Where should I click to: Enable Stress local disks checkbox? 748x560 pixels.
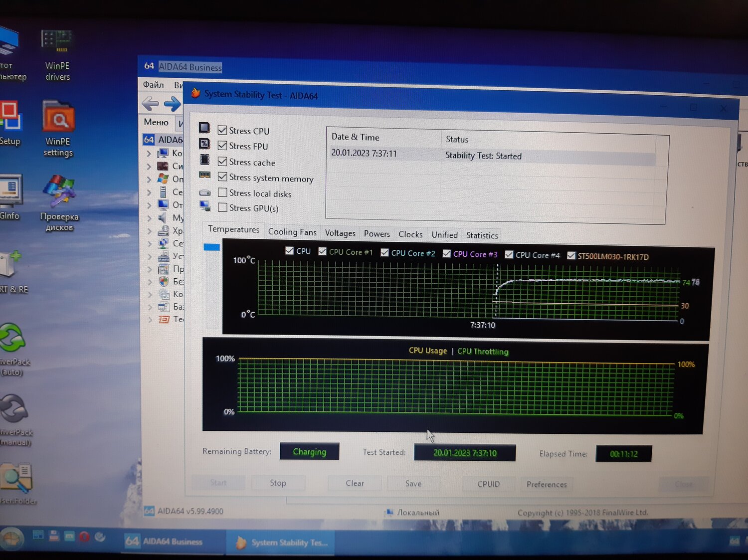(x=222, y=192)
